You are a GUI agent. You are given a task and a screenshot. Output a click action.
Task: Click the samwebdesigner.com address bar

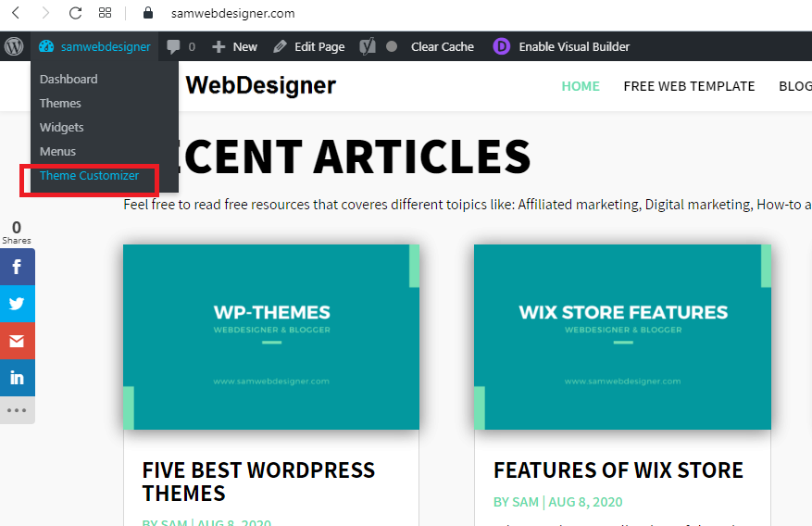232,14
